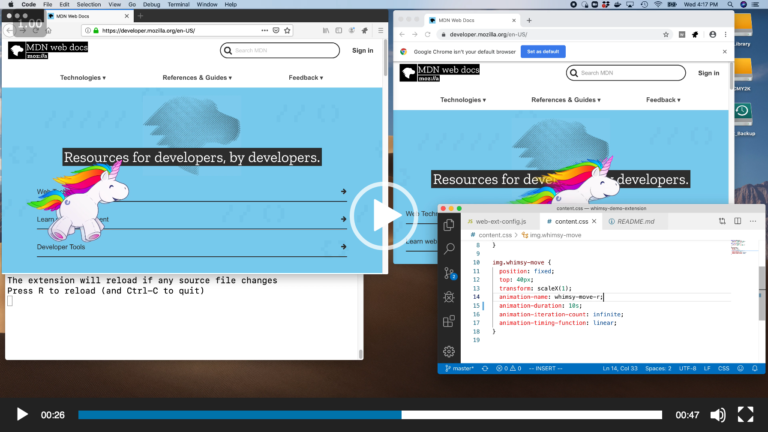Expand Feedback menu in the Chrome window
Screen dimensions: 768x432
point(663,99)
